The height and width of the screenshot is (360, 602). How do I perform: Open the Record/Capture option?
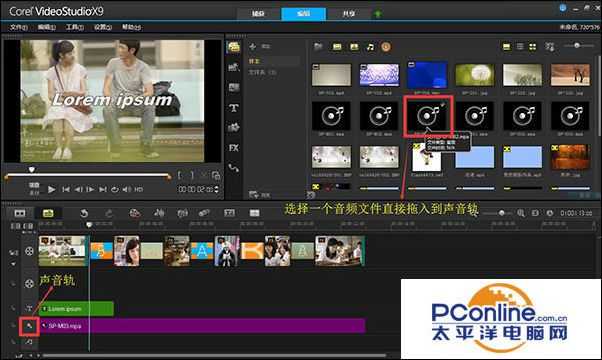134,213
